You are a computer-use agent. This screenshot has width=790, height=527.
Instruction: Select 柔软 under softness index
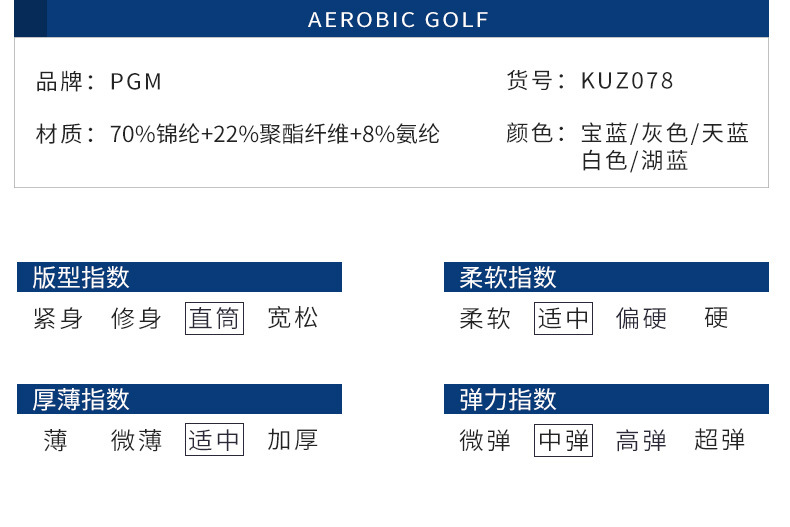[485, 319]
